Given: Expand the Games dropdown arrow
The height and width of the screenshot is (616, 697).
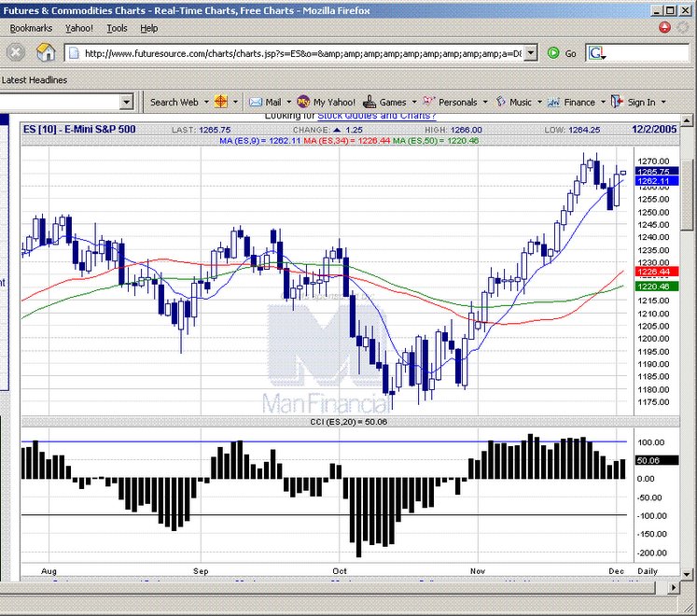Looking at the screenshot, I should click(414, 103).
